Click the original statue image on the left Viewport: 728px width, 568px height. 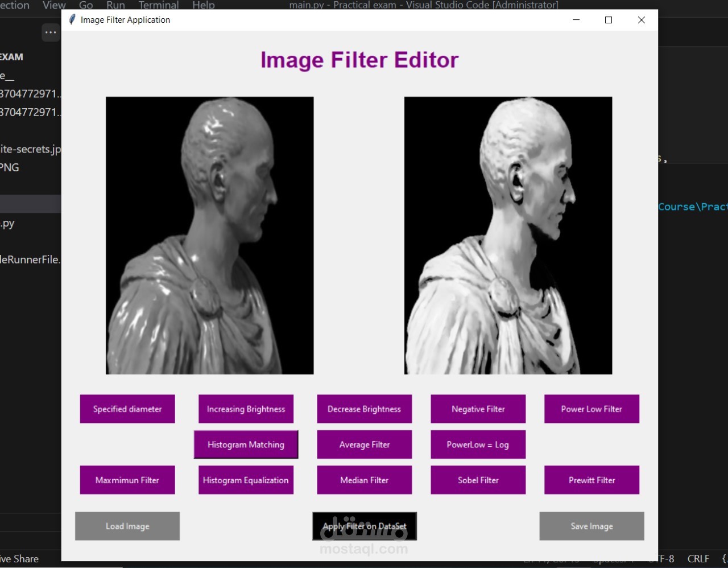tap(210, 235)
